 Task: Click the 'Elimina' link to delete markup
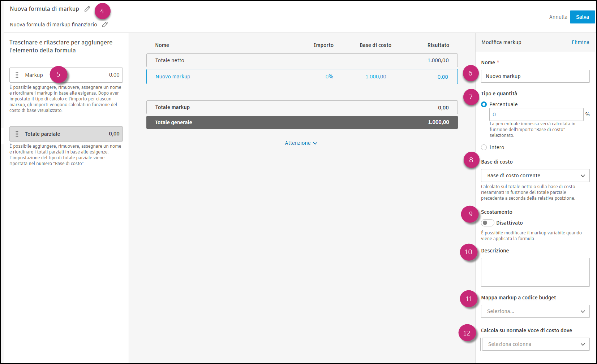pos(580,42)
